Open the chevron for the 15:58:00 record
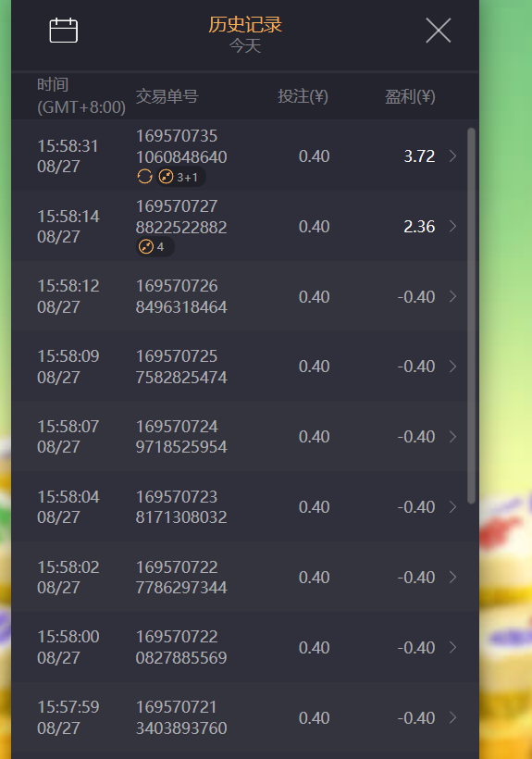This screenshot has width=532, height=759. (452, 647)
